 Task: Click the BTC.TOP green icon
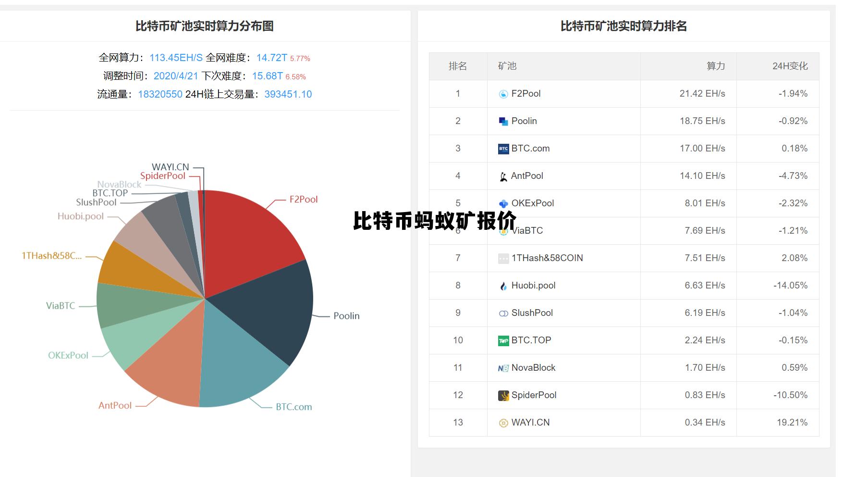(502, 340)
